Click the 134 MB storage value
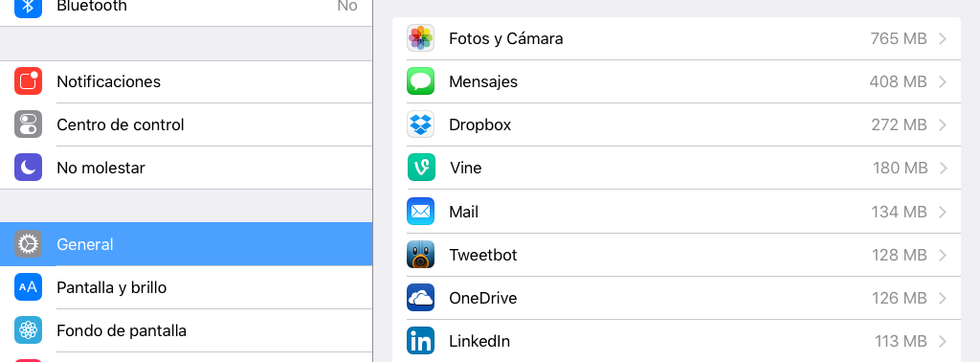The image size is (980, 362). (900, 212)
